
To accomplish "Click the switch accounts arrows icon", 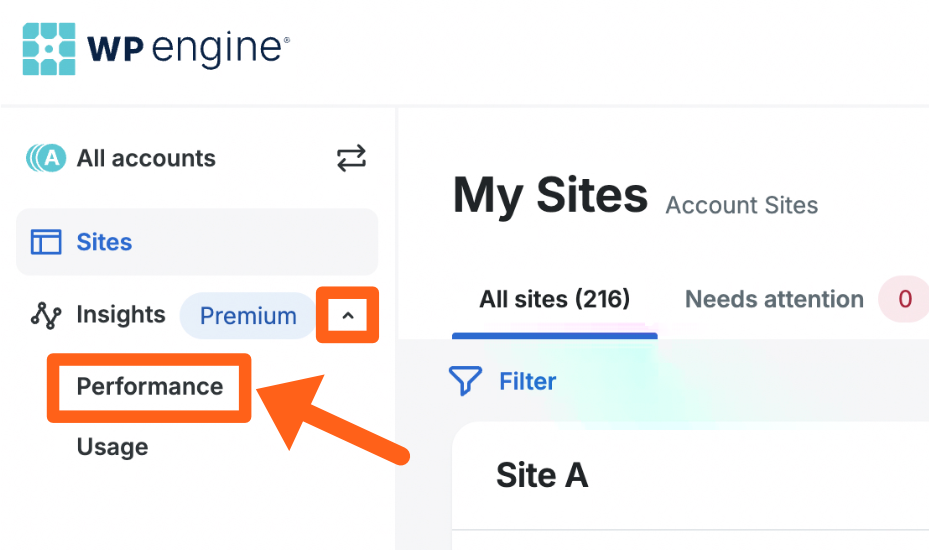I will (351, 158).
